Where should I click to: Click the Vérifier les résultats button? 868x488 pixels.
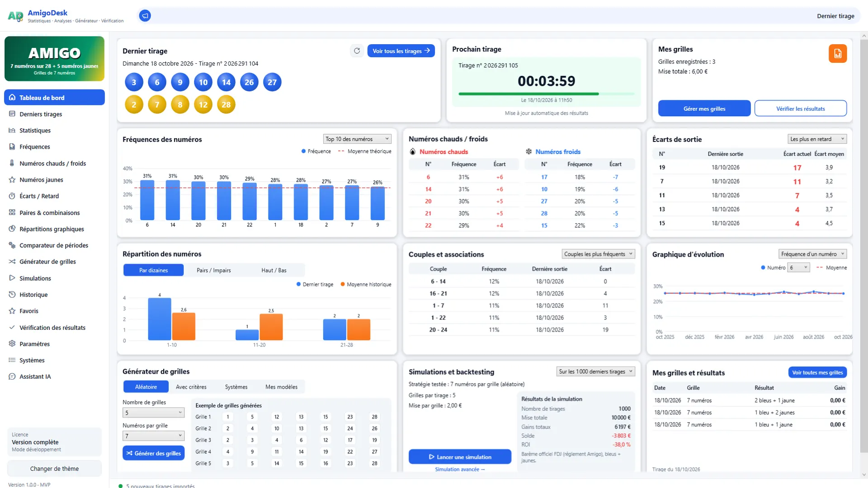801,108
